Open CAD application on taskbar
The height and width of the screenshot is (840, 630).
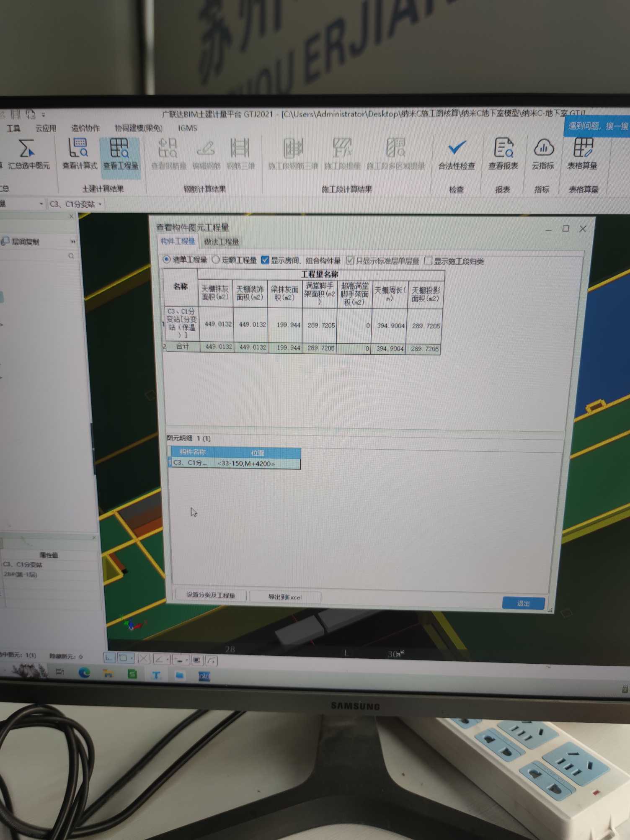click(204, 676)
